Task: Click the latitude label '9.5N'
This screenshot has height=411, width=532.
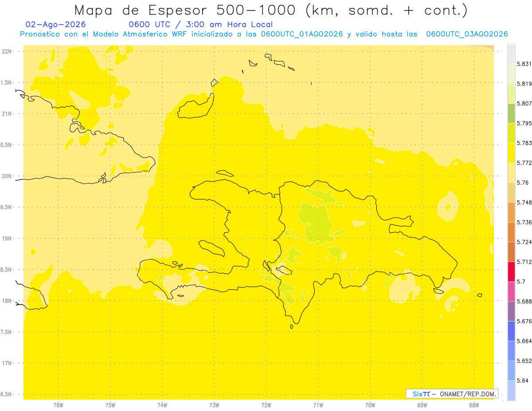Action: 6,207
